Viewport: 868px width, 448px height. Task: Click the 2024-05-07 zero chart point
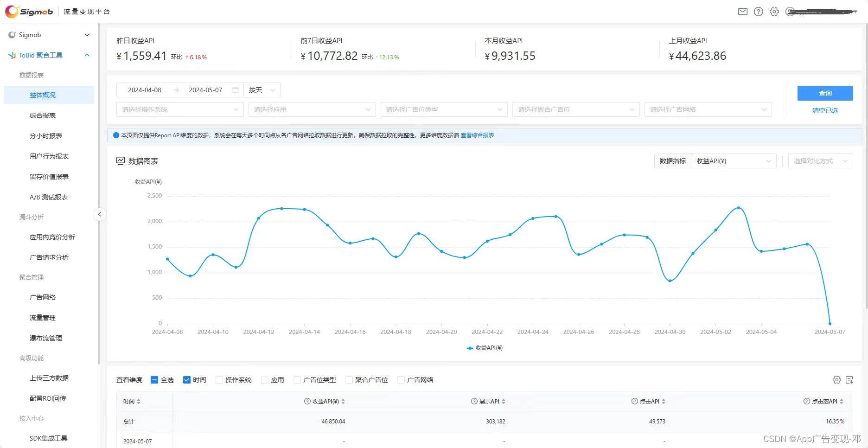pyautogui.click(x=830, y=324)
